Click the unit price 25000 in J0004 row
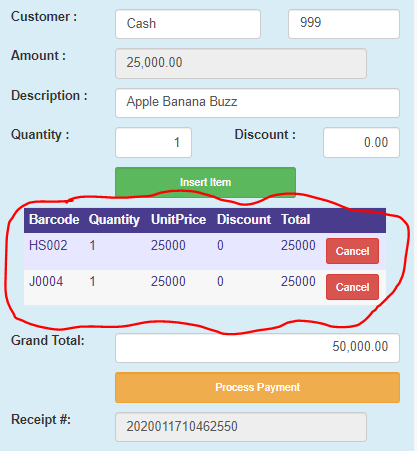The image size is (417, 451). 168,282
